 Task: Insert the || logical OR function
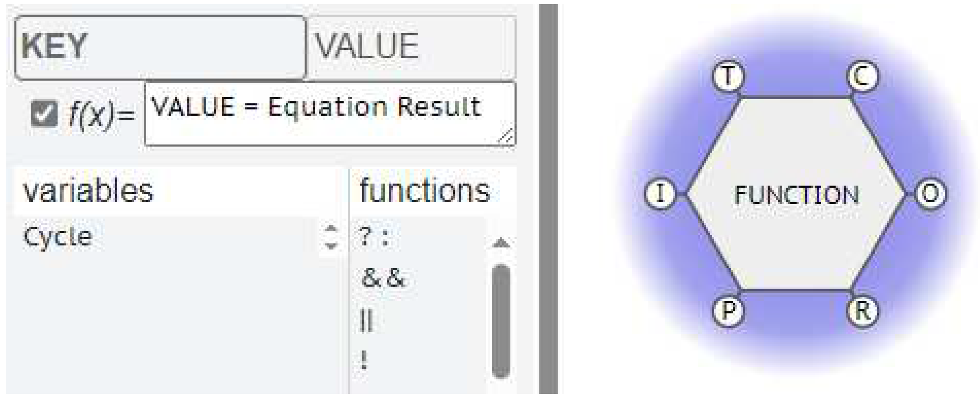tap(366, 321)
